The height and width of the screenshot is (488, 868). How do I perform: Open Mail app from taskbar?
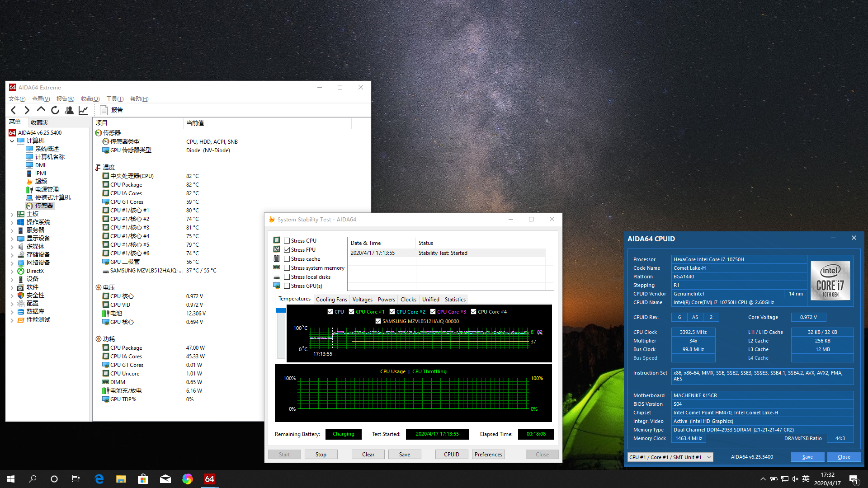(165, 479)
